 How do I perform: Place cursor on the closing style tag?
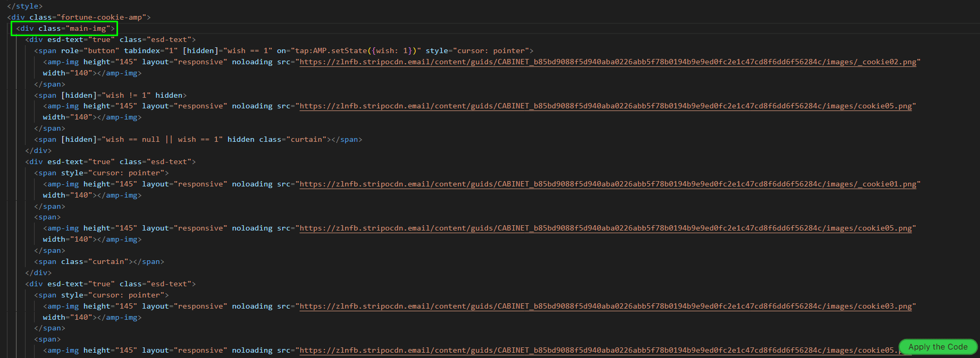click(x=24, y=6)
